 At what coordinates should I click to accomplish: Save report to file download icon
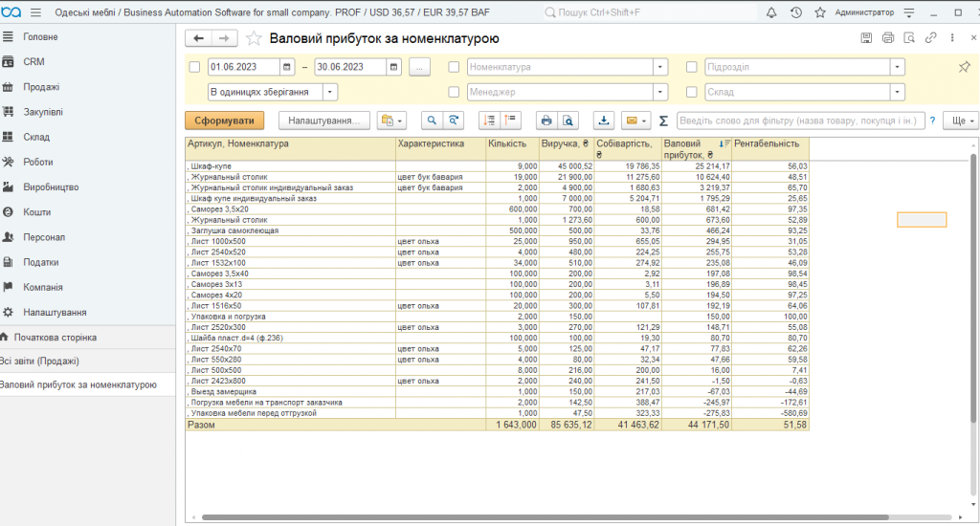coord(603,121)
